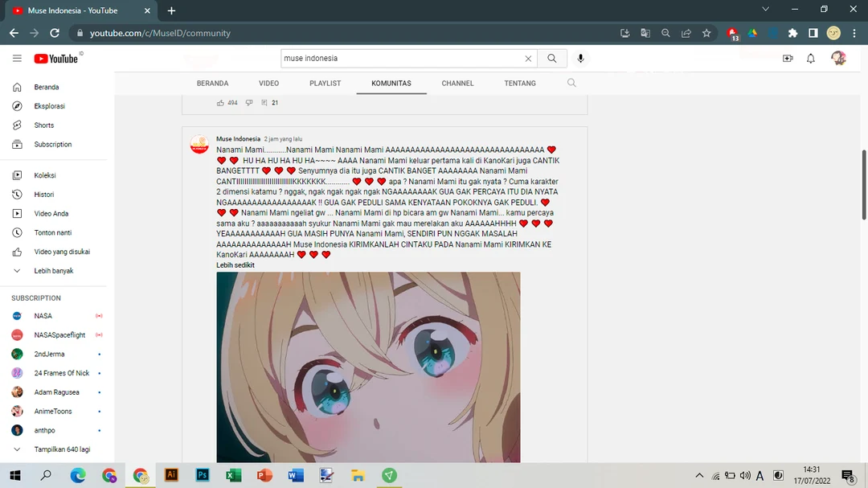This screenshot has width=868, height=488.
Task: Open Photoshop from the Windows taskbar
Action: pos(202,476)
